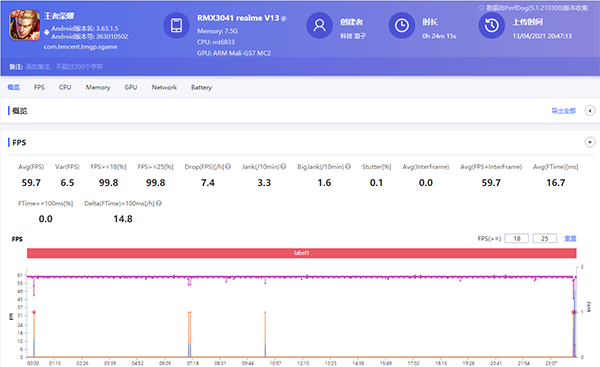Open the Network tab
The image size is (600, 367).
[164, 87]
